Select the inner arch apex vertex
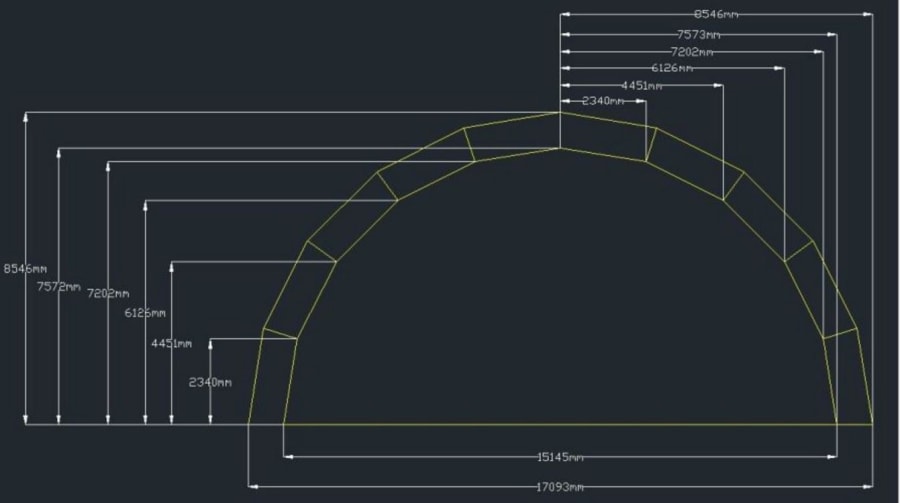The width and height of the screenshot is (900, 503). point(559,149)
